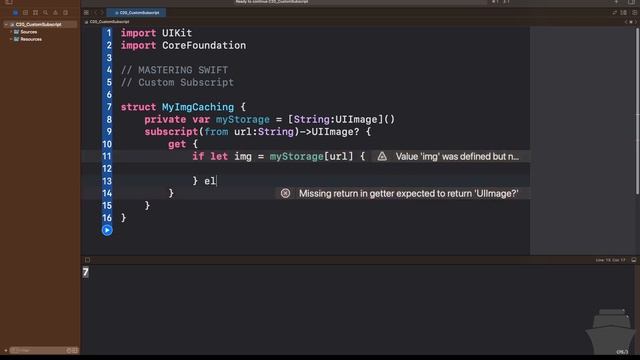The width and height of the screenshot is (640, 360).
Task: Select the C20_CustomSubscript editor tab
Action: point(136,13)
